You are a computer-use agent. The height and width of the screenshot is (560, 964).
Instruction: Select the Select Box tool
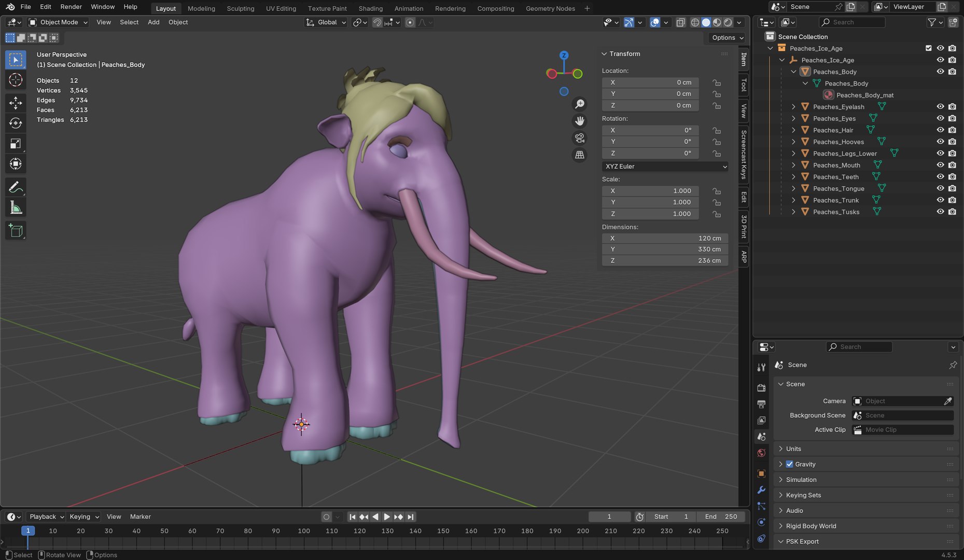[x=16, y=60]
